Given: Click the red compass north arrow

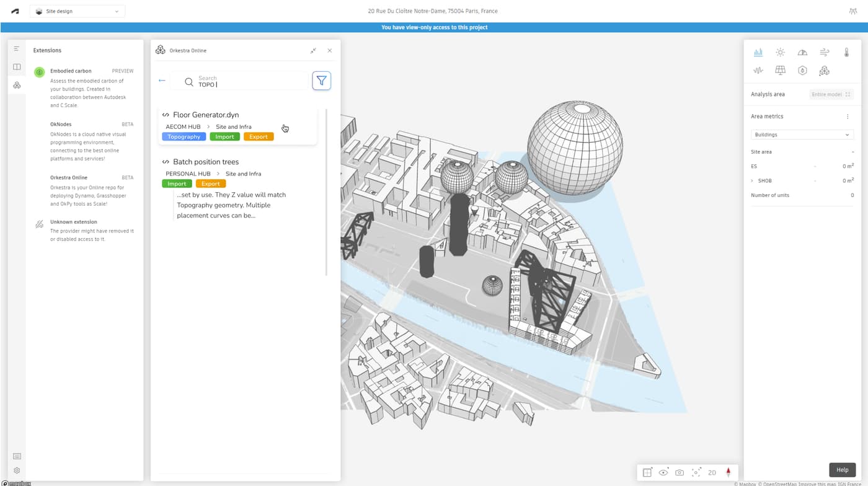Looking at the screenshot, I should tap(728, 472).
